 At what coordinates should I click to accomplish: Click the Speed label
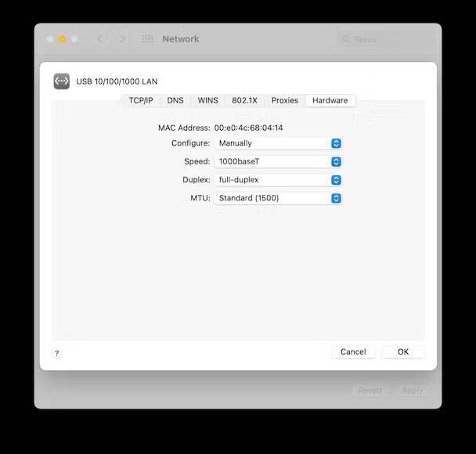click(197, 161)
